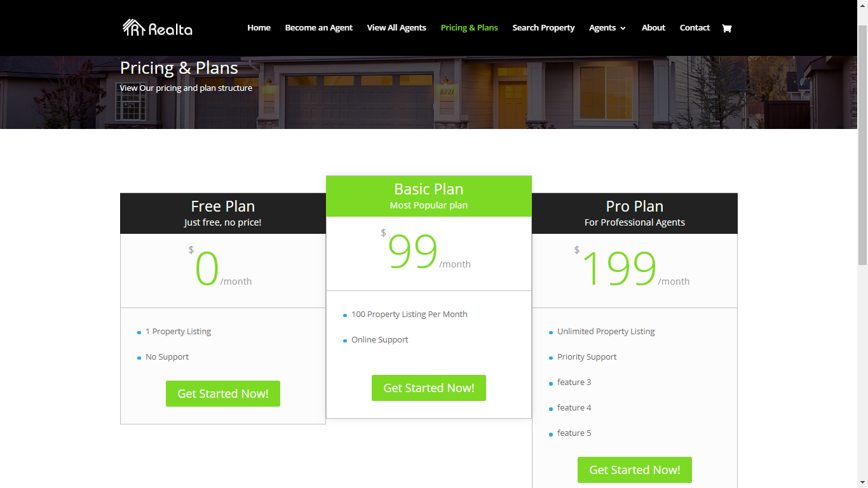This screenshot has height=488, width=868.
Task: Click the page's vertical scrollbar thumb
Action: pos(862,146)
